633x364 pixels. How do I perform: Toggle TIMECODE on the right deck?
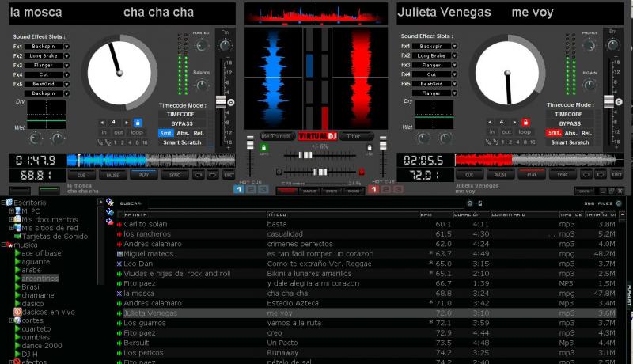coord(568,114)
